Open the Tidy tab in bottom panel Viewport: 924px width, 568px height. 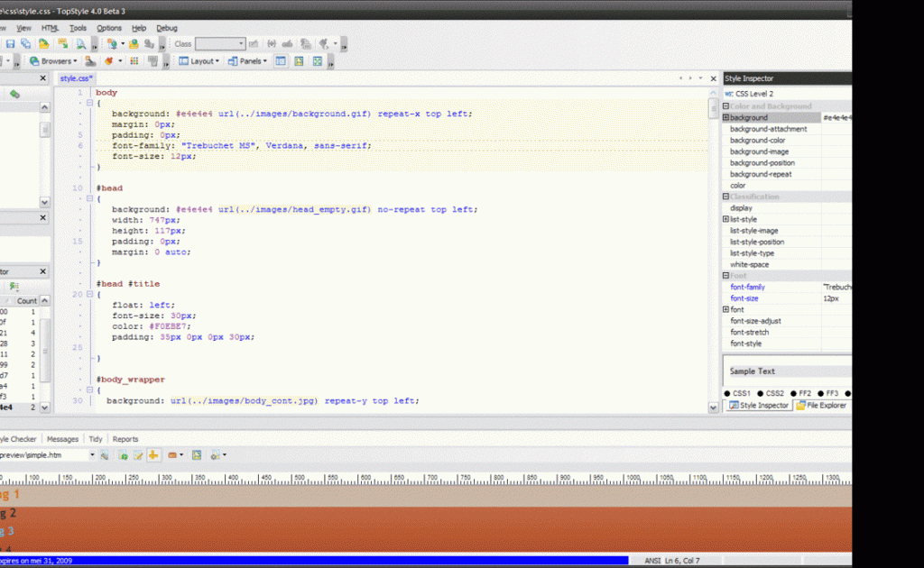pos(95,439)
